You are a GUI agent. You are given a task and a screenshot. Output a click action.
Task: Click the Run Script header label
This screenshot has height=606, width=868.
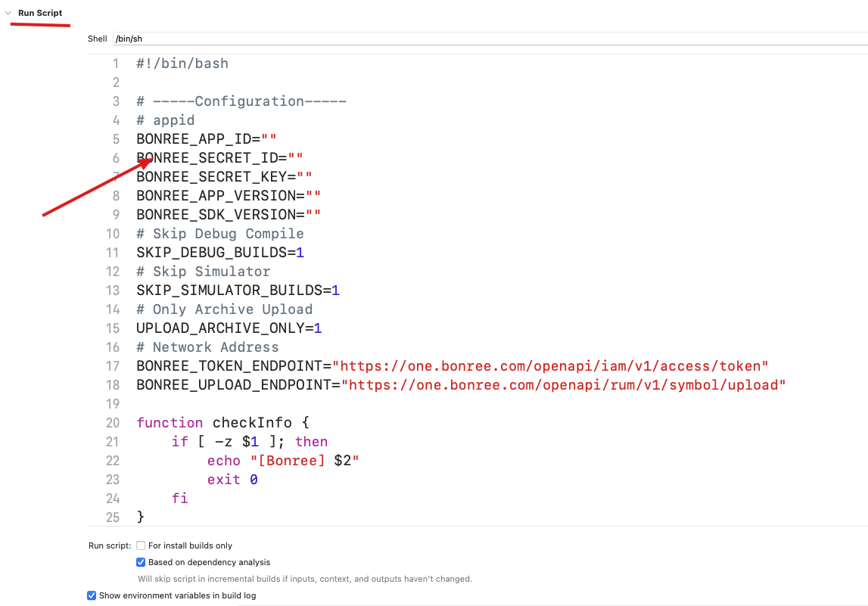pyautogui.click(x=38, y=12)
